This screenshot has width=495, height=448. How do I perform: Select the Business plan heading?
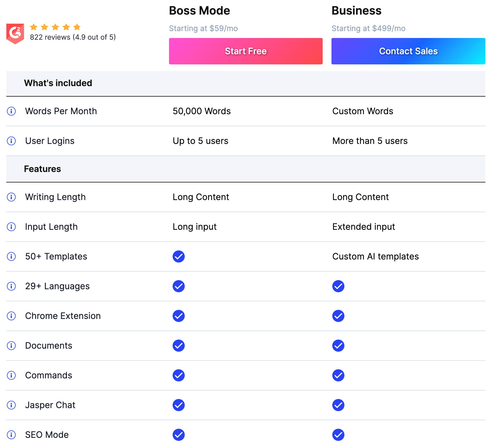(x=357, y=11)
